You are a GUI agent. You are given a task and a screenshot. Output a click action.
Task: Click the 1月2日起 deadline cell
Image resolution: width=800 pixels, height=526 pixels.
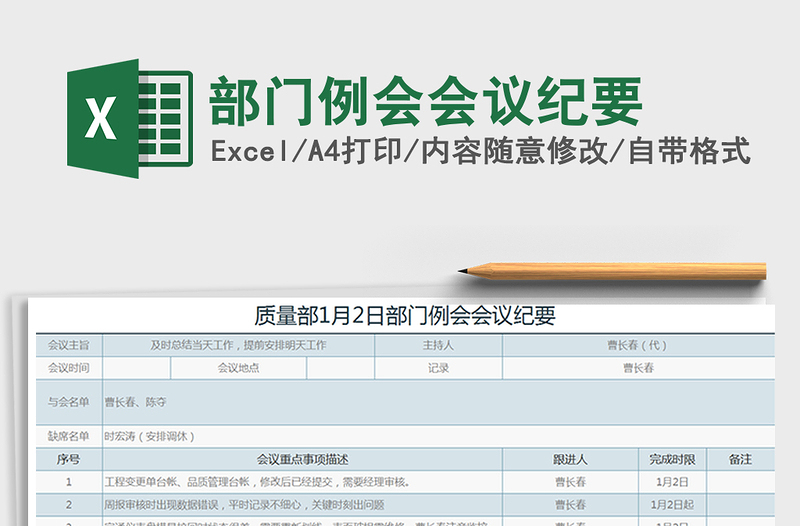672,505
